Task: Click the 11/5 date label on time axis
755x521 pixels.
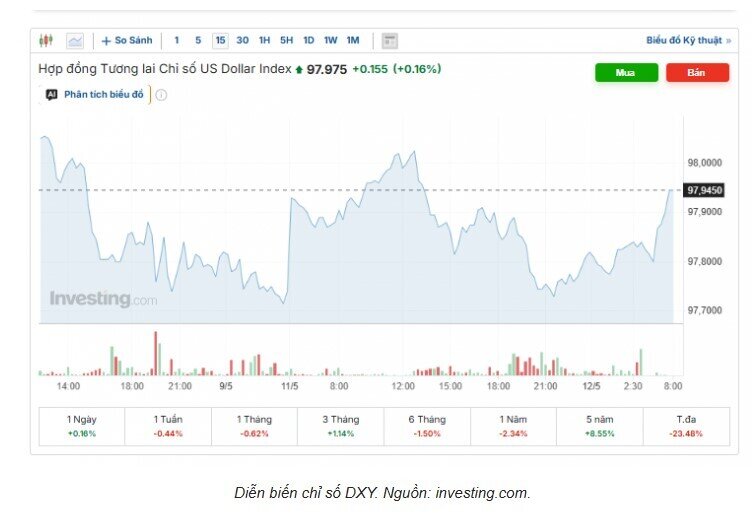Action: pos(290,386)
